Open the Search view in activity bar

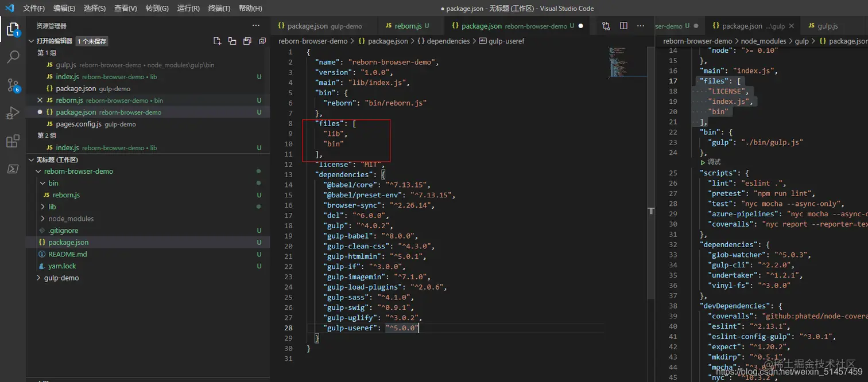click(x=13, y=57)
